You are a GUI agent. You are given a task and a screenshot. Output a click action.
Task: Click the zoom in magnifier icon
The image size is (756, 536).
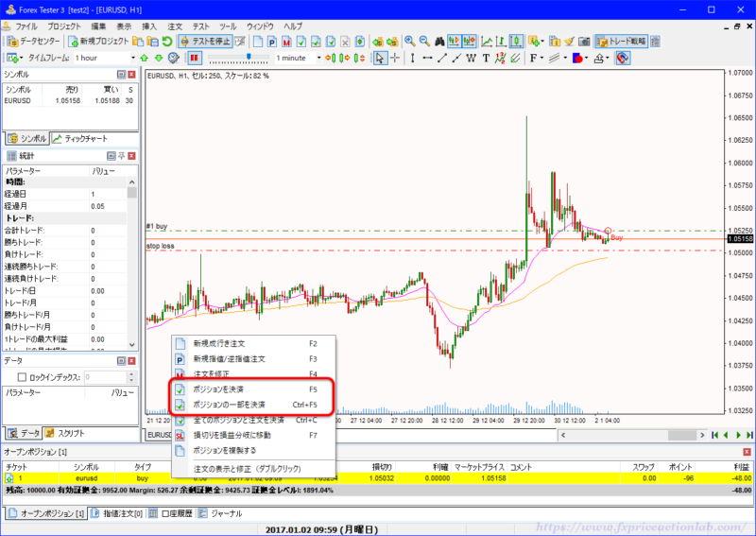pos(410,42)
